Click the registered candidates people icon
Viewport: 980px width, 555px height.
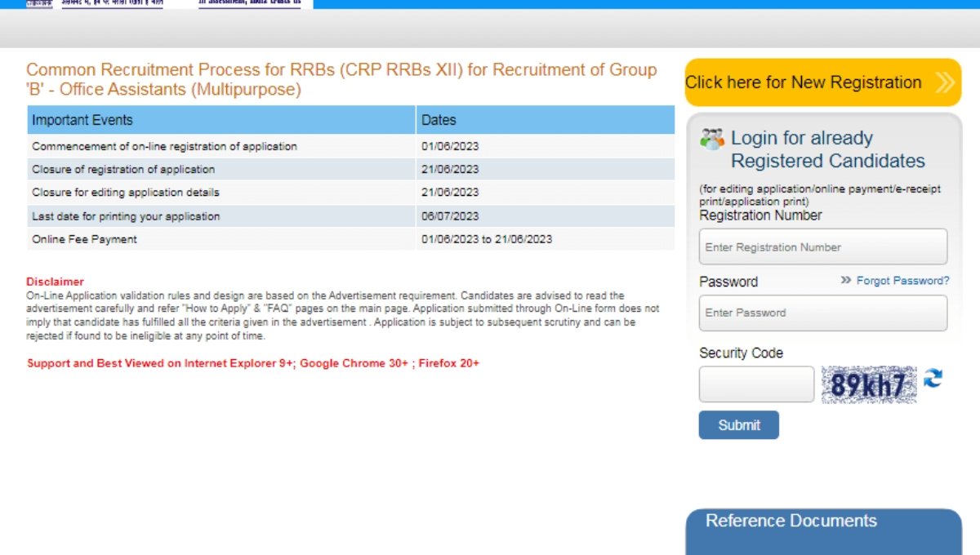tap(712, 139)
